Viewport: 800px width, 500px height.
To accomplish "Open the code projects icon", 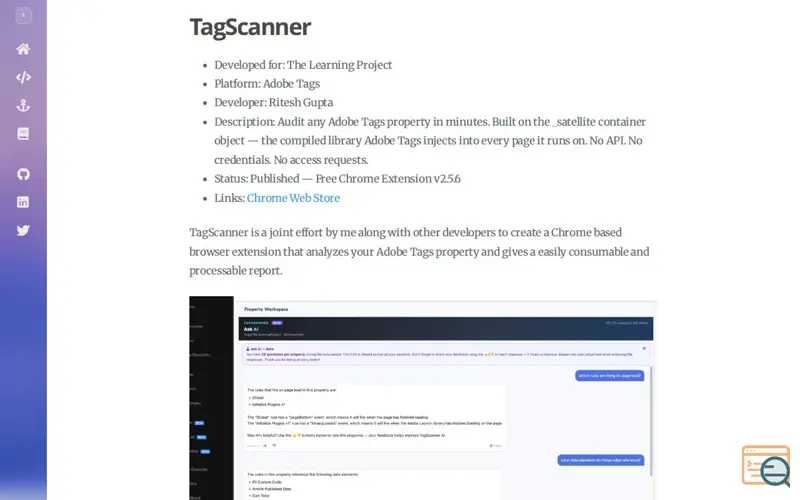I will pyautogui.click(x=23, y=77).
